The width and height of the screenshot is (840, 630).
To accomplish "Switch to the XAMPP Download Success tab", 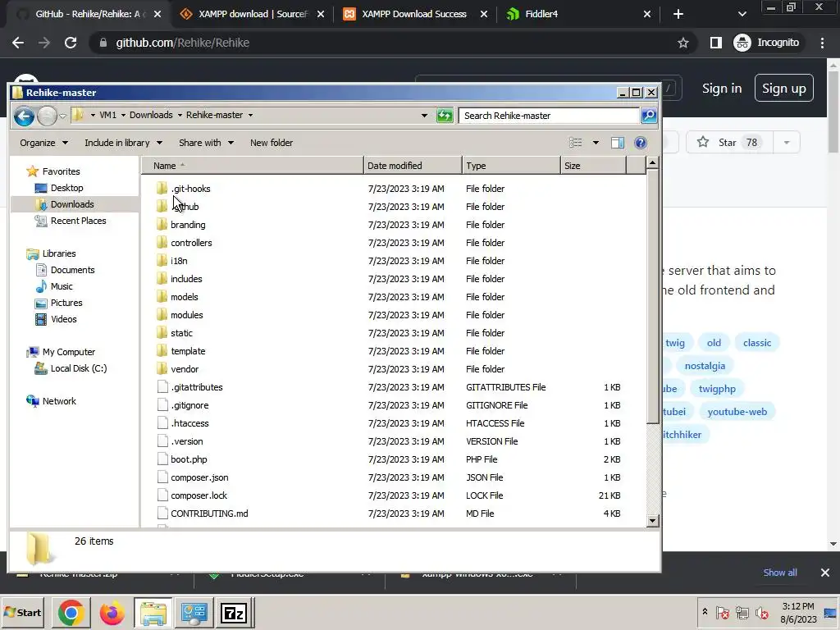I will [414, 14].
